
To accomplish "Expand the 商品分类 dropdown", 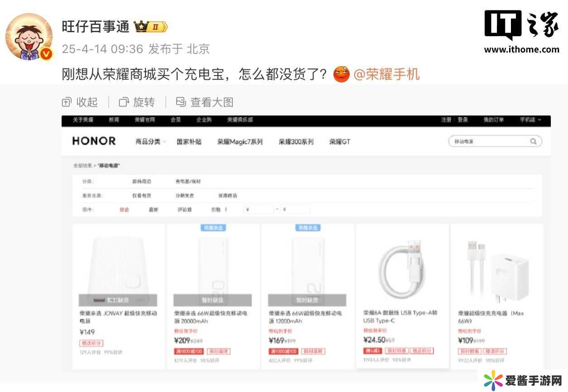I will click(x=150, y=142).
